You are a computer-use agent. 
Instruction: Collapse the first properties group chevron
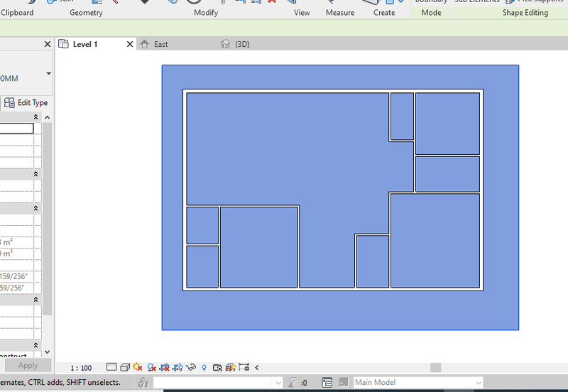coord(36,117)
